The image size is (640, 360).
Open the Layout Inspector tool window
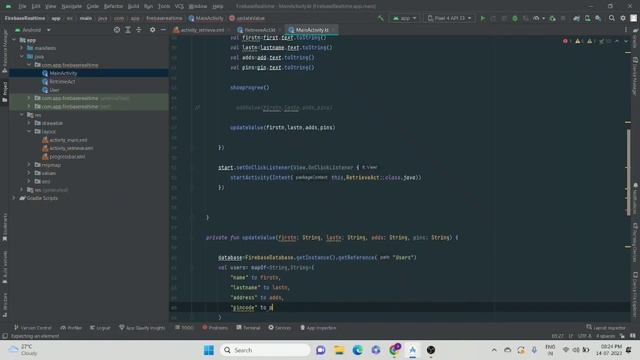(606, 328)
